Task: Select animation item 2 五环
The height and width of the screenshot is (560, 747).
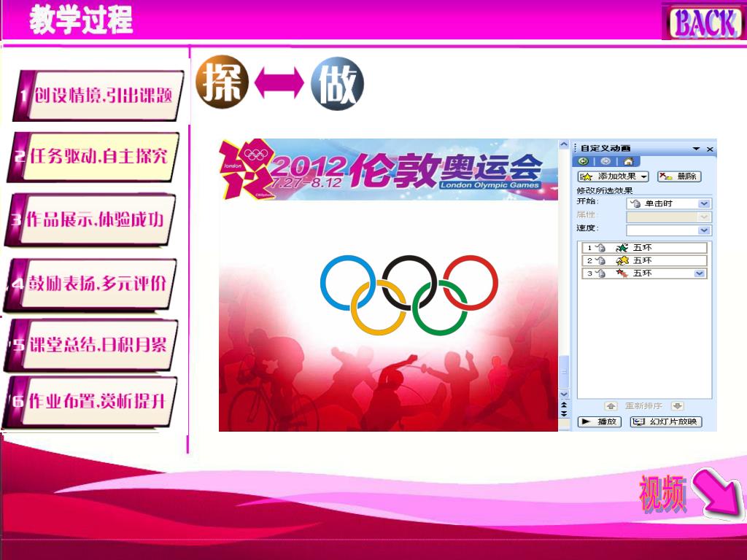Action: (644, 260)
